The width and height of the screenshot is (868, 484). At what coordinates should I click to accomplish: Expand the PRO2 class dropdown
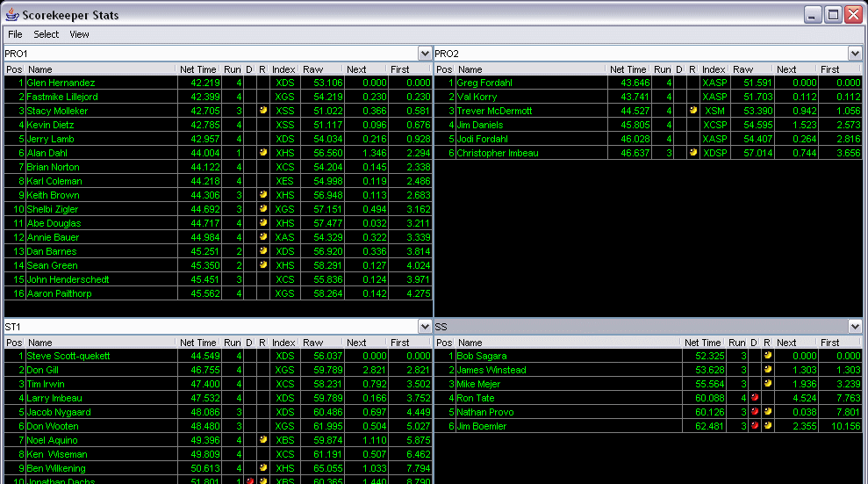(x=855, y=54)
